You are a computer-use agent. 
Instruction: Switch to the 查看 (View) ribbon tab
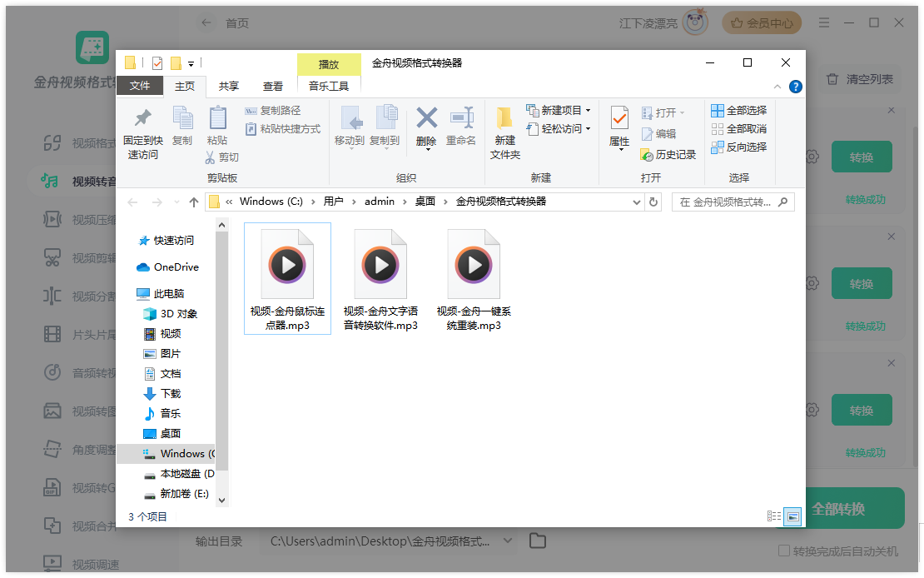(x=273, y=86)
